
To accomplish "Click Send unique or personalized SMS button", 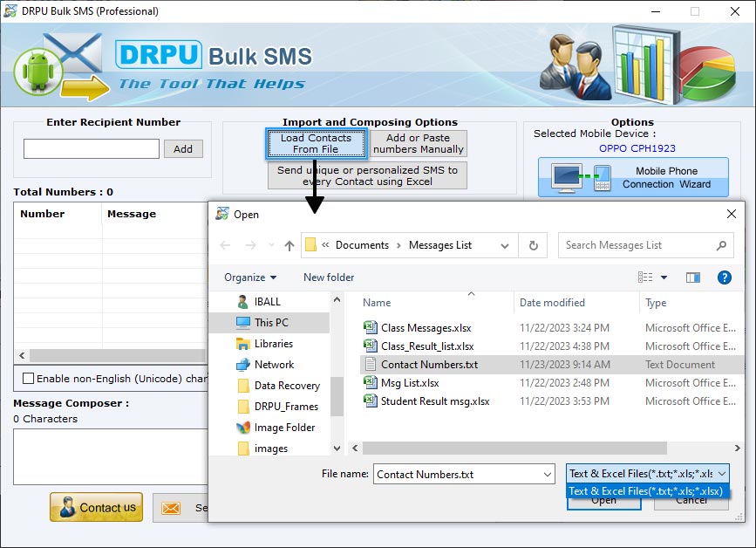I will pyautogui.click(x=367, y=175).
